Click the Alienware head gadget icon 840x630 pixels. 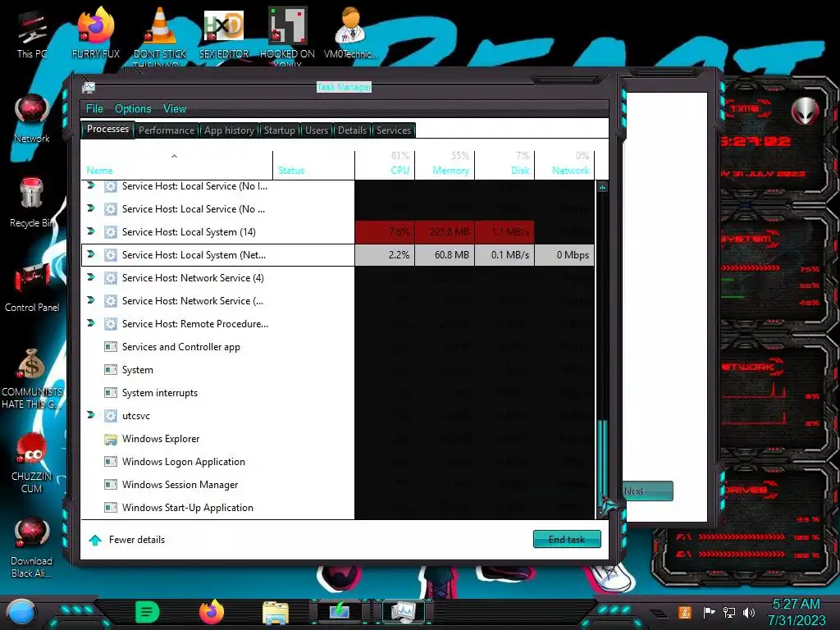806,112
